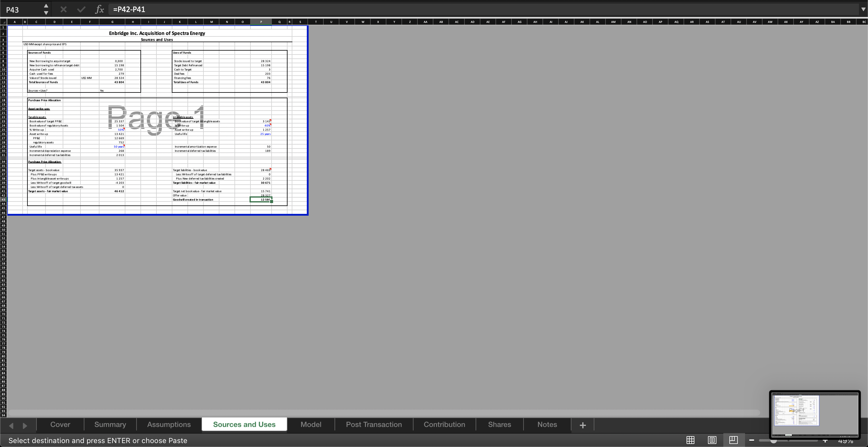Select the 'Offer value' label cell
Image resolution: width=868 pixels, height=447 pixels.
pyautogui.click(x=180, y=195)
